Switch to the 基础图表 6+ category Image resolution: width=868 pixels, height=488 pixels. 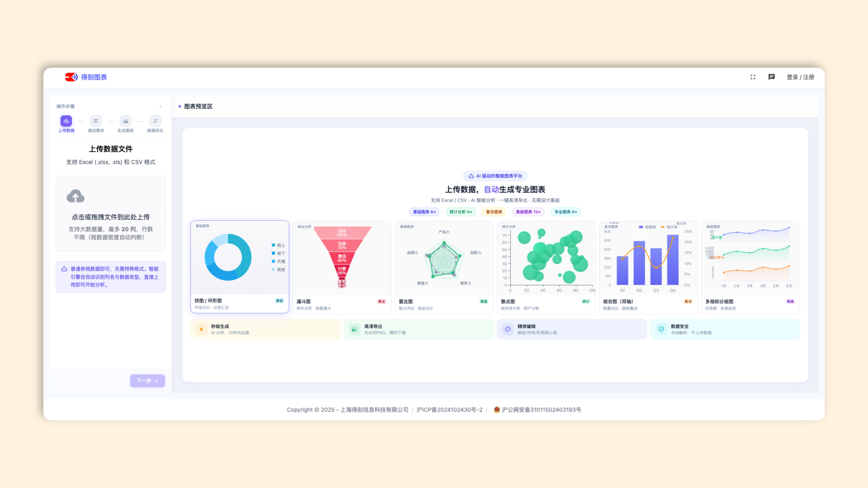click(424, 212)
